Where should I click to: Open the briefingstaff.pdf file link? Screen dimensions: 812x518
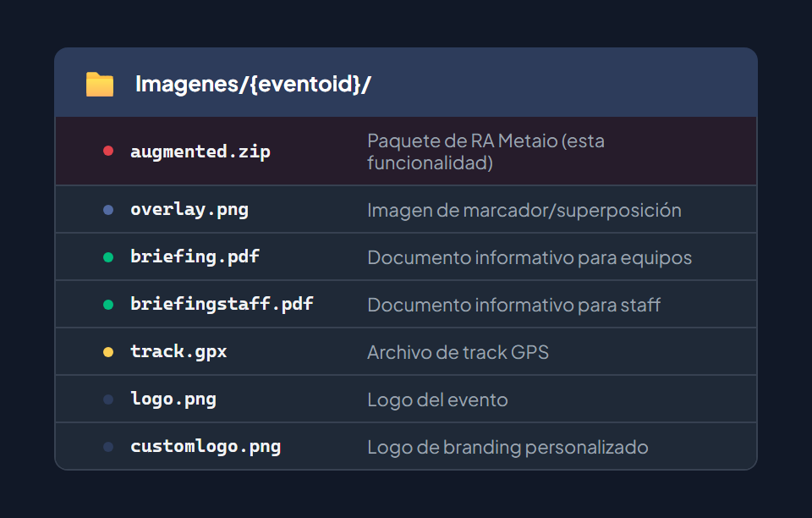(222, 304)
